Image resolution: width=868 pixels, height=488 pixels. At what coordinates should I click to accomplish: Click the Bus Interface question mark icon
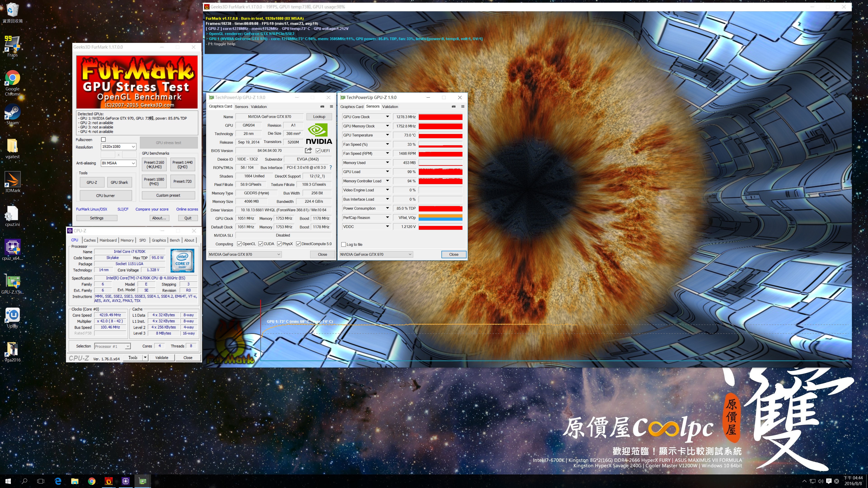click(x=330, y=167)
